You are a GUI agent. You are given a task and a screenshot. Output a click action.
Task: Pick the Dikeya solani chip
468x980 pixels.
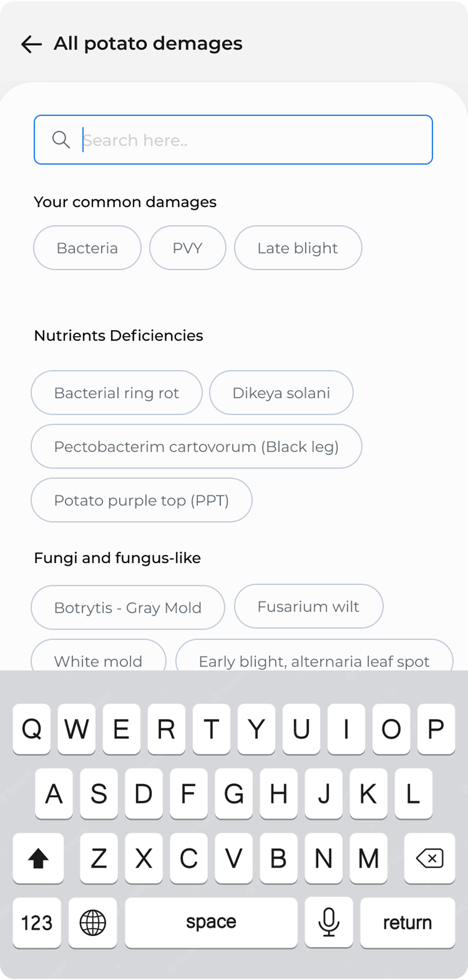[x=281, y=393]
